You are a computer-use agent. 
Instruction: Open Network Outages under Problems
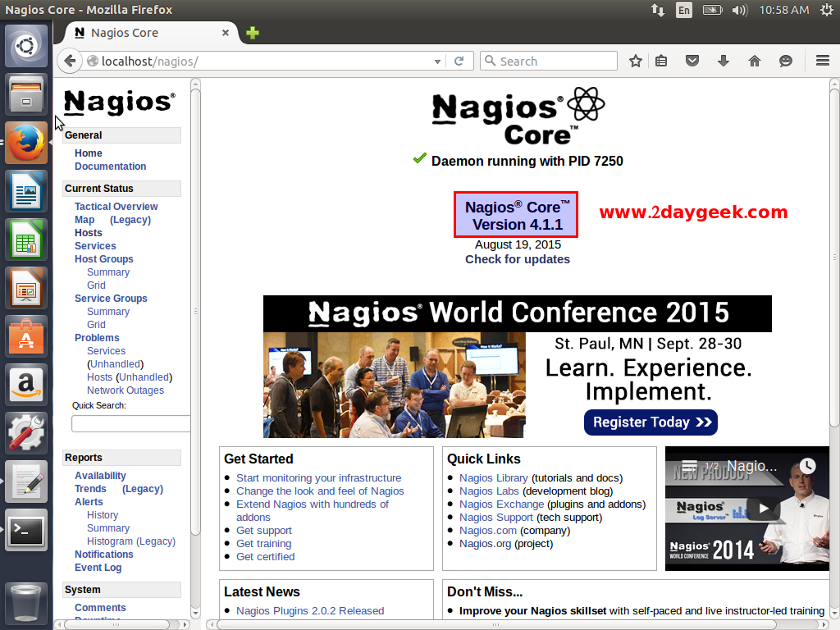(x=126, y=390)
